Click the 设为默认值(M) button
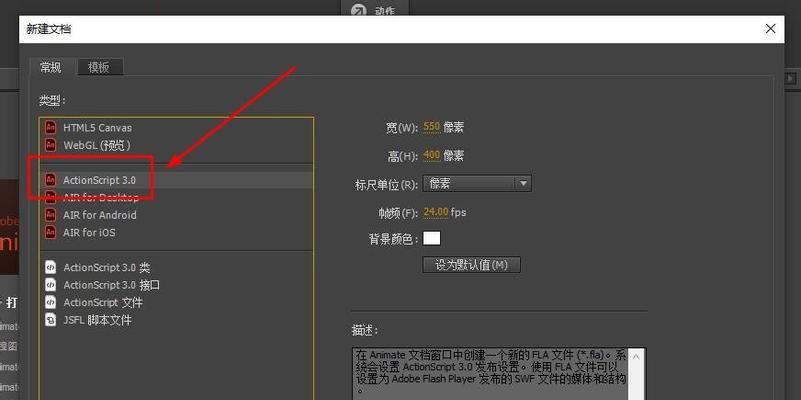 [472, 265]
